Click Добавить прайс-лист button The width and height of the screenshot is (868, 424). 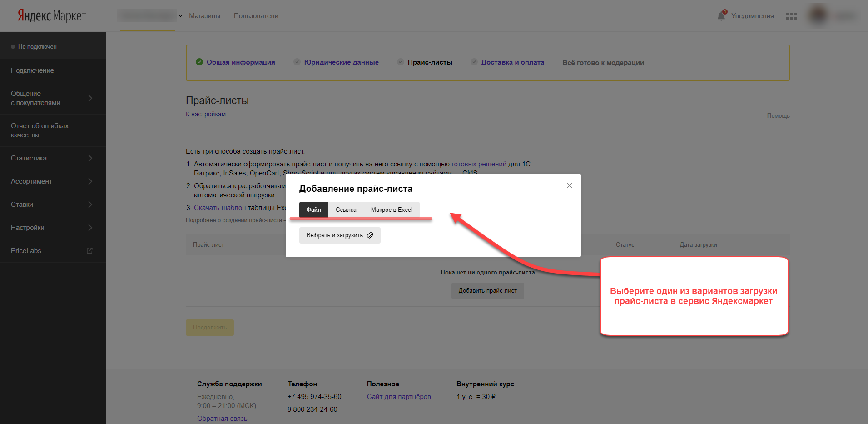488,291
